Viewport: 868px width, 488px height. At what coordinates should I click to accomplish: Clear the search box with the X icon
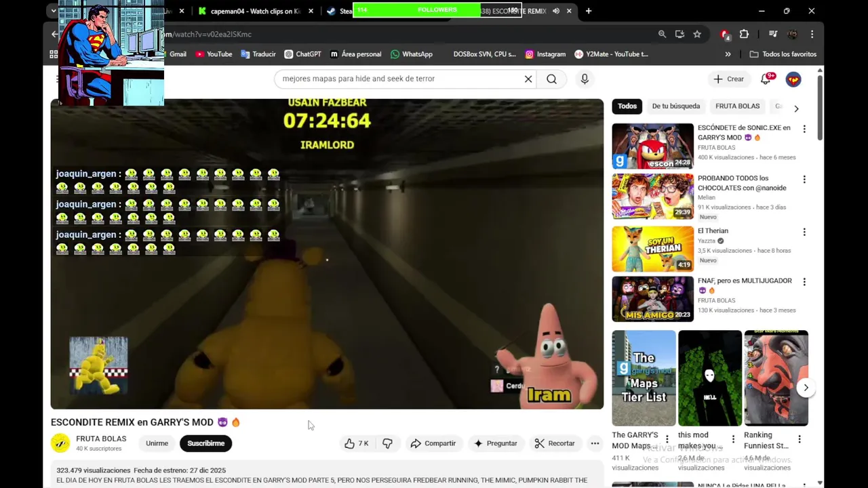[528, 79]
